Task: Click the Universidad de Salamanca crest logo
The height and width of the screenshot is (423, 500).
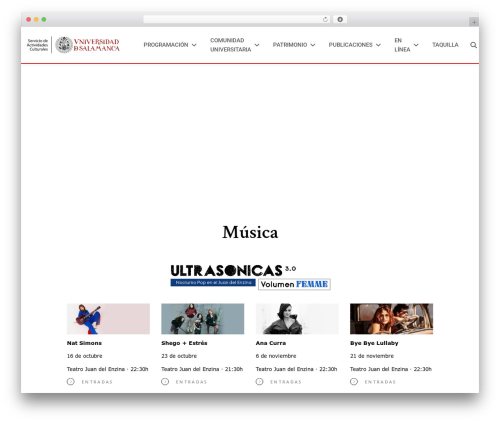Action: point(64,45)
